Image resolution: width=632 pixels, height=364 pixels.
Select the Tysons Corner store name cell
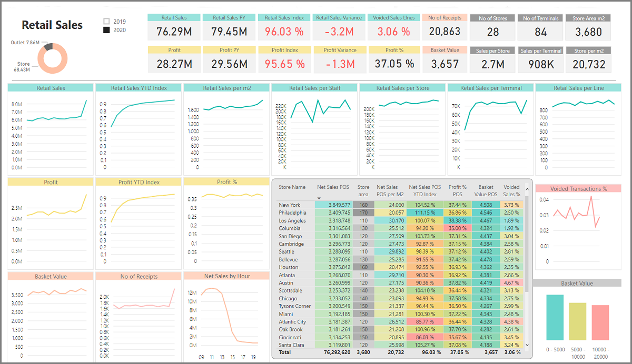click(294, 306)
